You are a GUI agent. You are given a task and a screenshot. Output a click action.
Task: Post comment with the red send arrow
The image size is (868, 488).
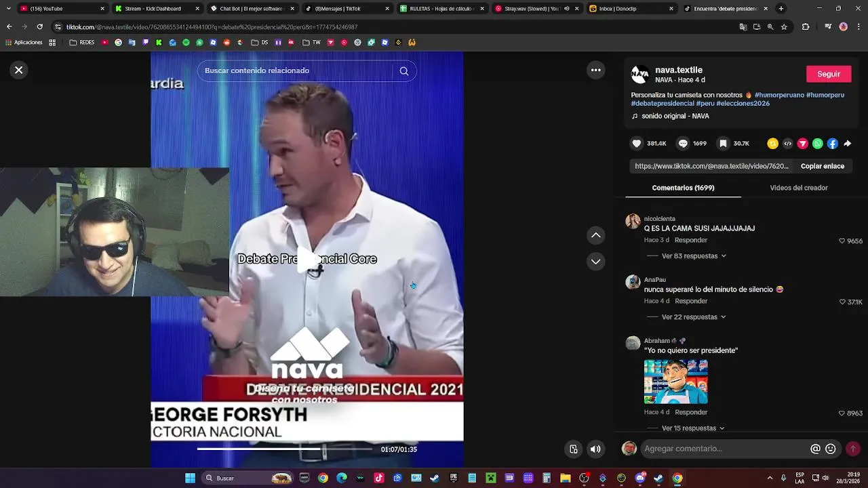click(853, 449)
